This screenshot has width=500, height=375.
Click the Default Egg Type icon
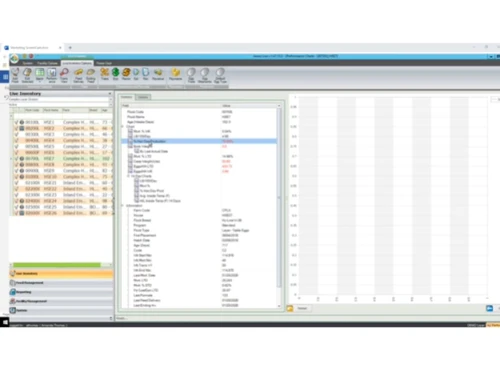point(220,75)
